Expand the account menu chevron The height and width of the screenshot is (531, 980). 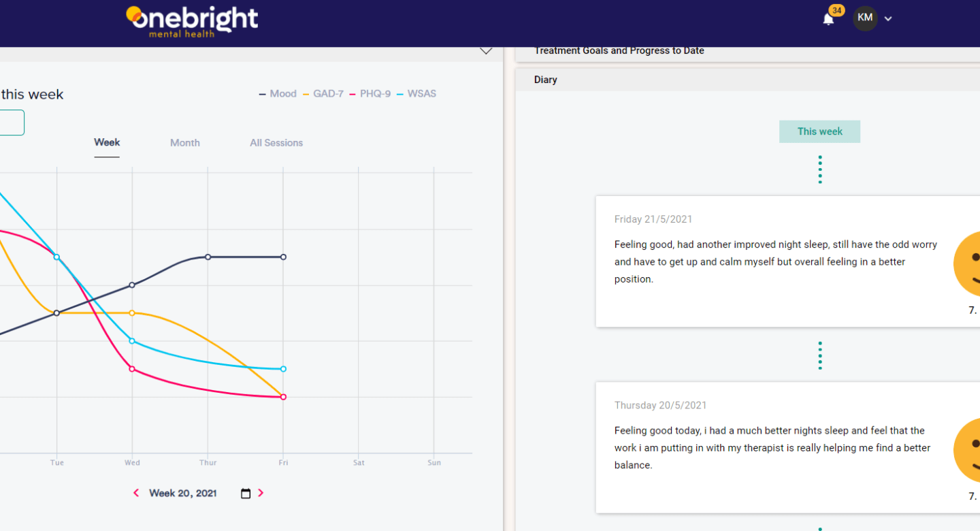point(888,19)
